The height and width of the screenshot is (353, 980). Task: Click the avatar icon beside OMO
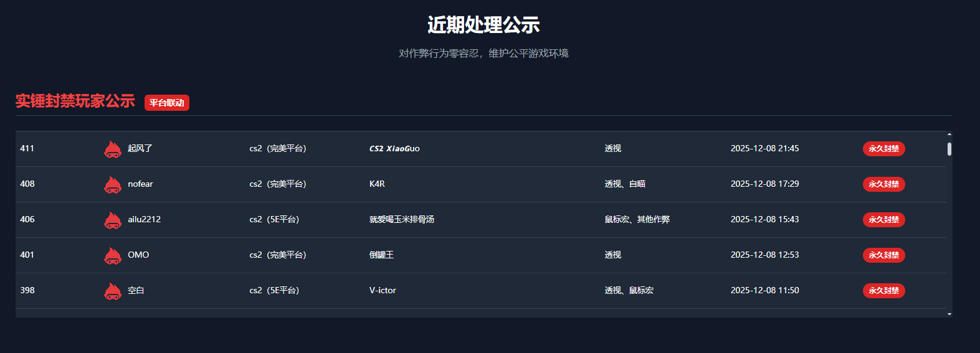[112, 256]
